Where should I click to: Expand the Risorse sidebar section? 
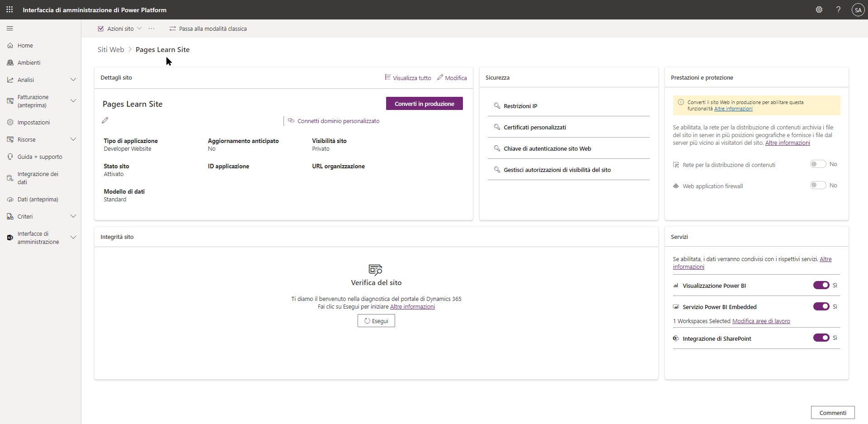pos(73,139)
